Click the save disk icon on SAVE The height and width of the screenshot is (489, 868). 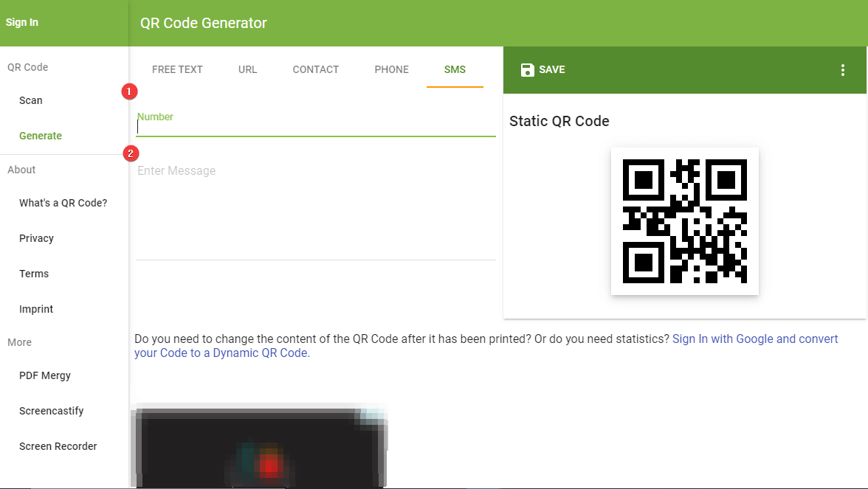(x=527, y=69)
